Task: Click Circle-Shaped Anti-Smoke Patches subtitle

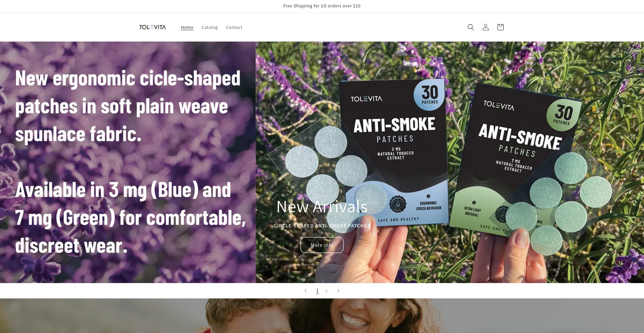Action: [322, 226]
